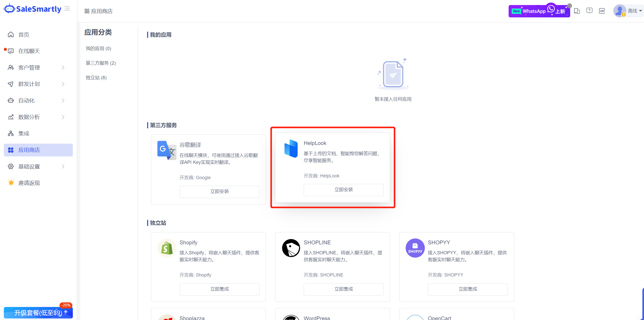Viewport: 644px width, 320px height.
Task: Click the help question mark icon
Action: 589,11
